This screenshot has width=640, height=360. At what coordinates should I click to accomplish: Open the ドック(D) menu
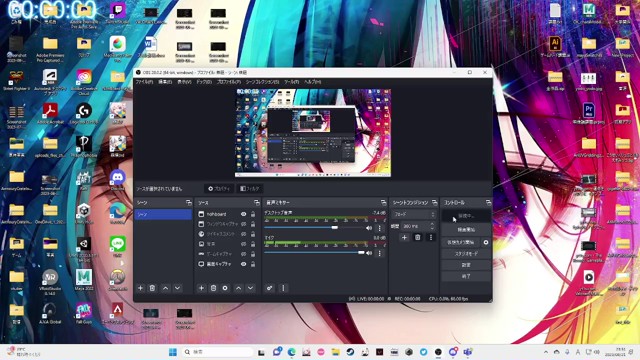point(204,82)
